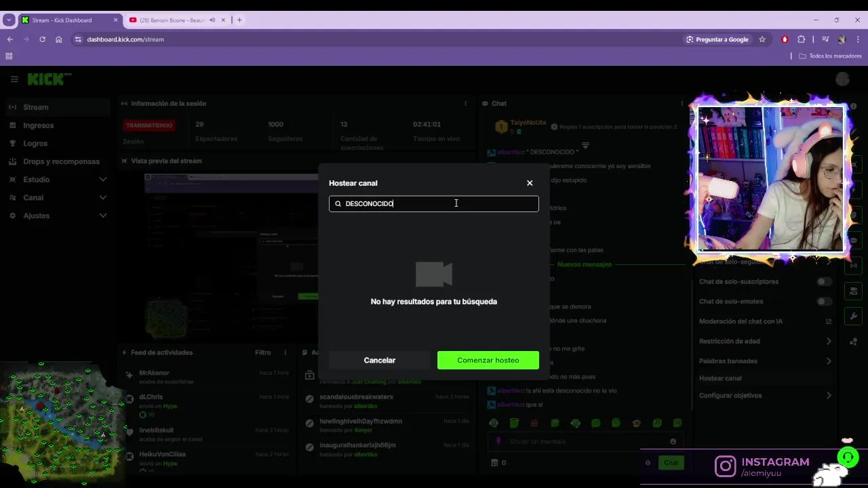Screen dimensions: 868x488
Task: Toggle Chat de solo-suscriptores switch
Action: point(824,281)
